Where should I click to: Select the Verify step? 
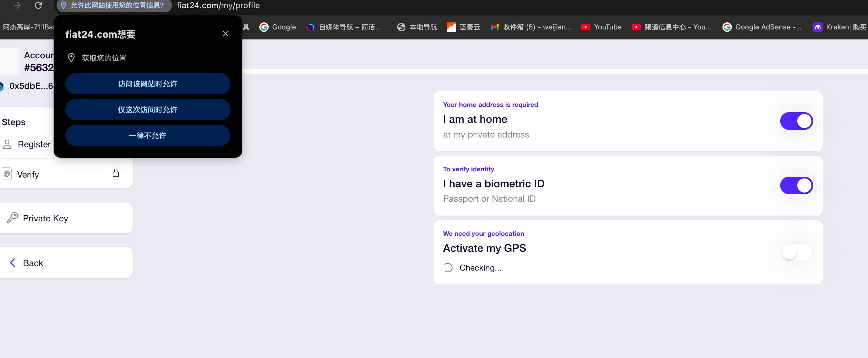(28, 174)
